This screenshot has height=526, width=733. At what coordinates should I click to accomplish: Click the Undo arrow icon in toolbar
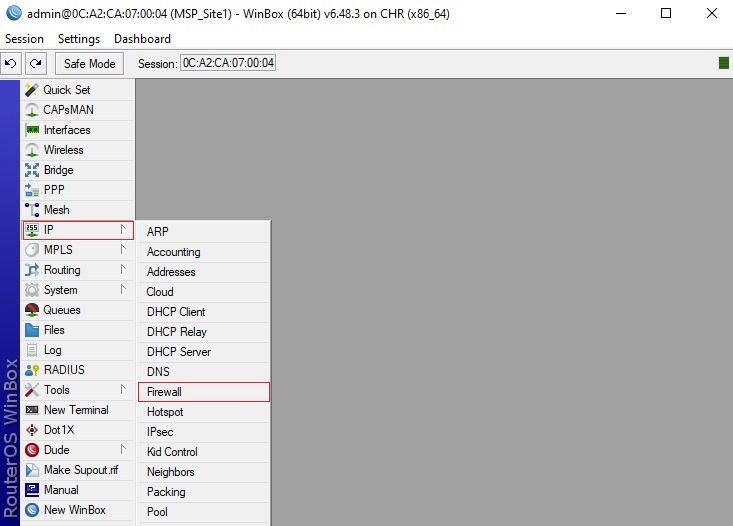[x=11, y=63]
